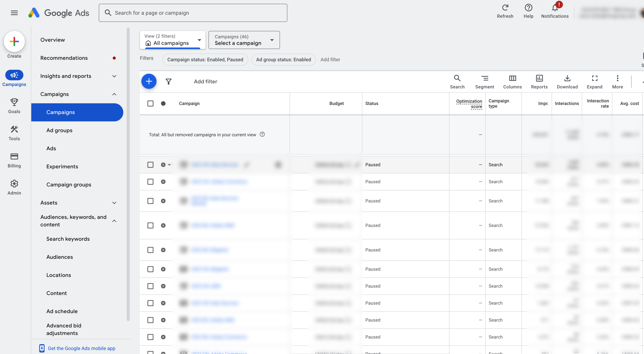
Task: Open the Billing card icon
Action: (14, 156)
